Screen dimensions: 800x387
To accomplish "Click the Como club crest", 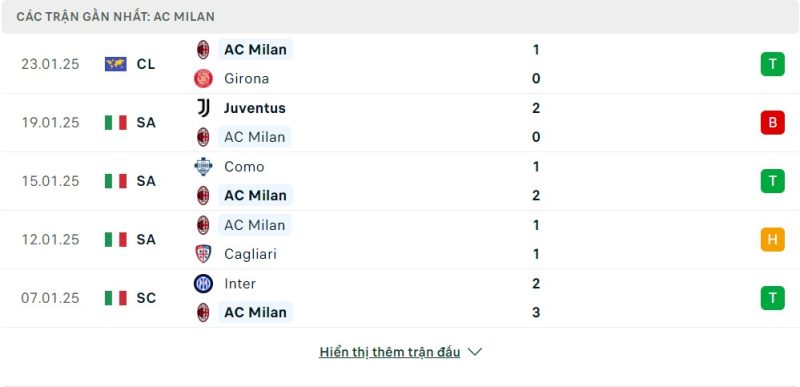I will (203, 167).
